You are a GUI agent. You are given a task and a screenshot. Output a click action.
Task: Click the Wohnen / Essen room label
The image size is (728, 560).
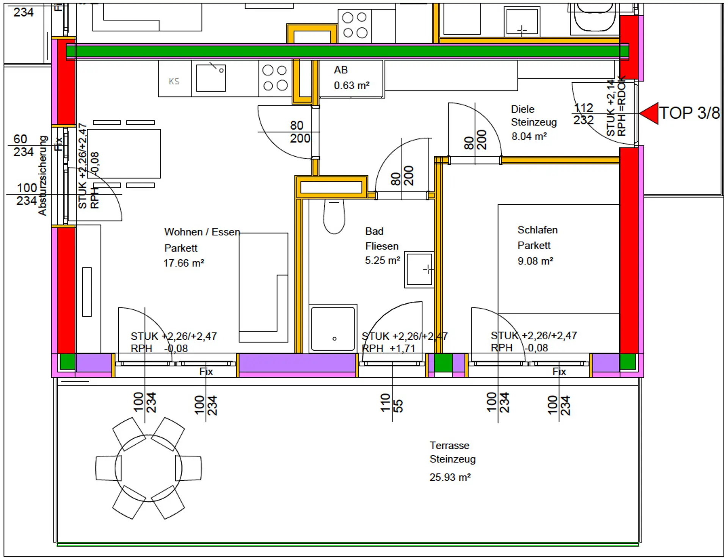(202, 232)
